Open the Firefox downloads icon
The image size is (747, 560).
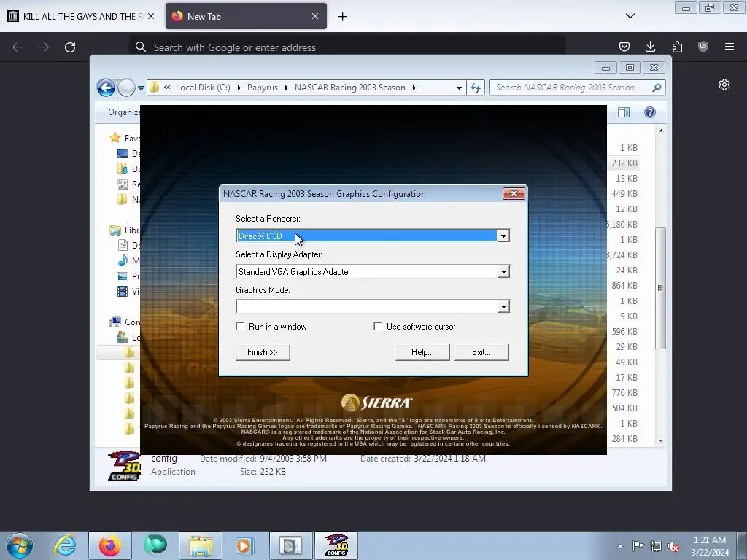650,47
